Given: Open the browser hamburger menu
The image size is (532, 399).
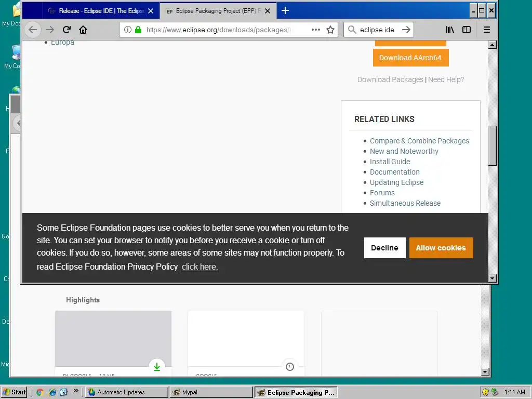Looking at the screenshot, I should (x=486, y=30).
